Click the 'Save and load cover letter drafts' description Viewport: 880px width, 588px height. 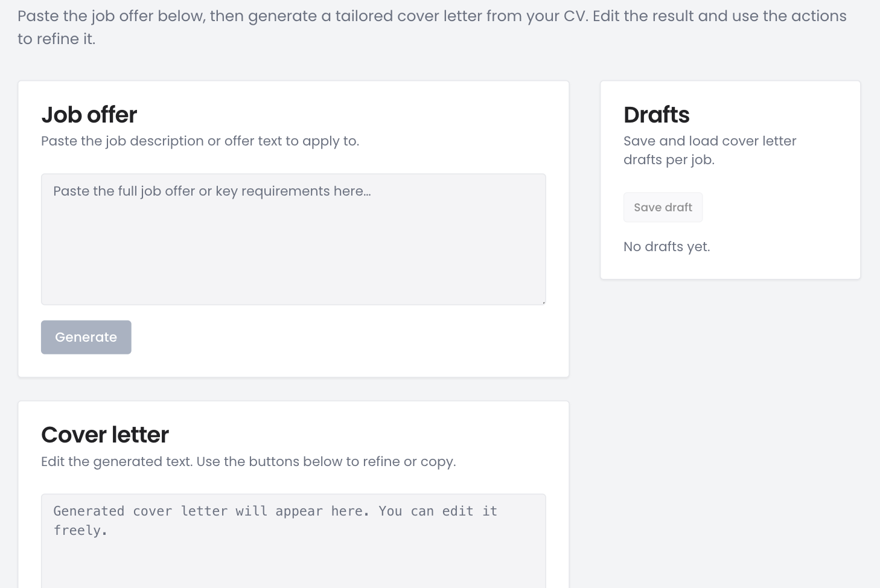[x=710, y=150]
